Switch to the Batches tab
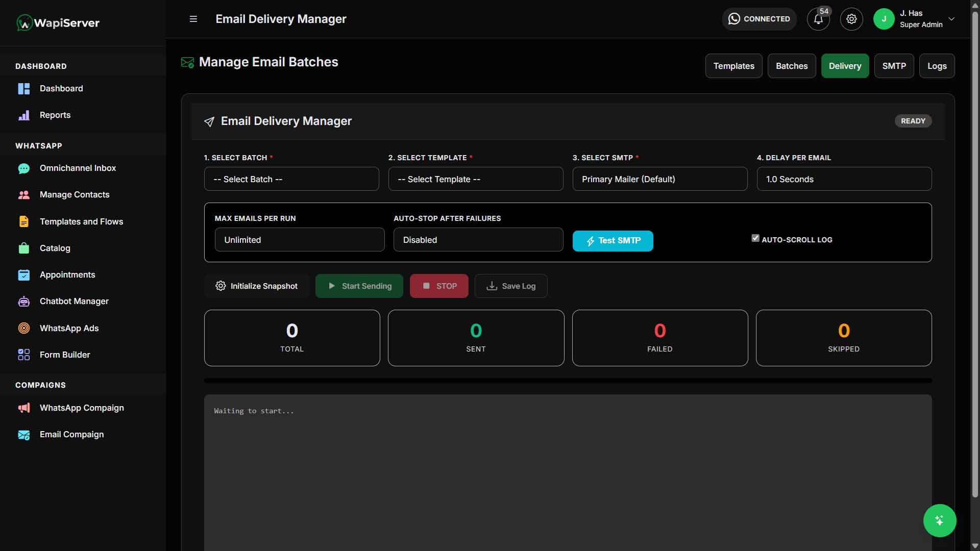 [x=792, y=66]
